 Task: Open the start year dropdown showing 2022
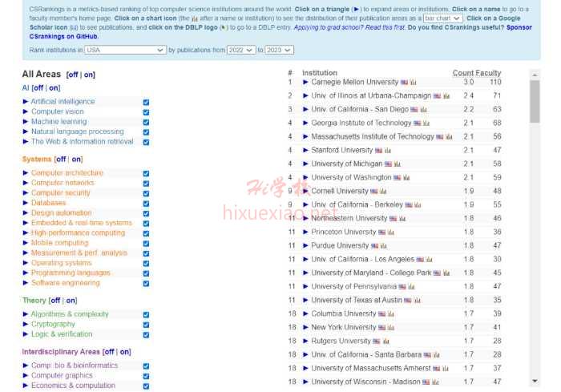pyautogui.click(x=241, y=51)
